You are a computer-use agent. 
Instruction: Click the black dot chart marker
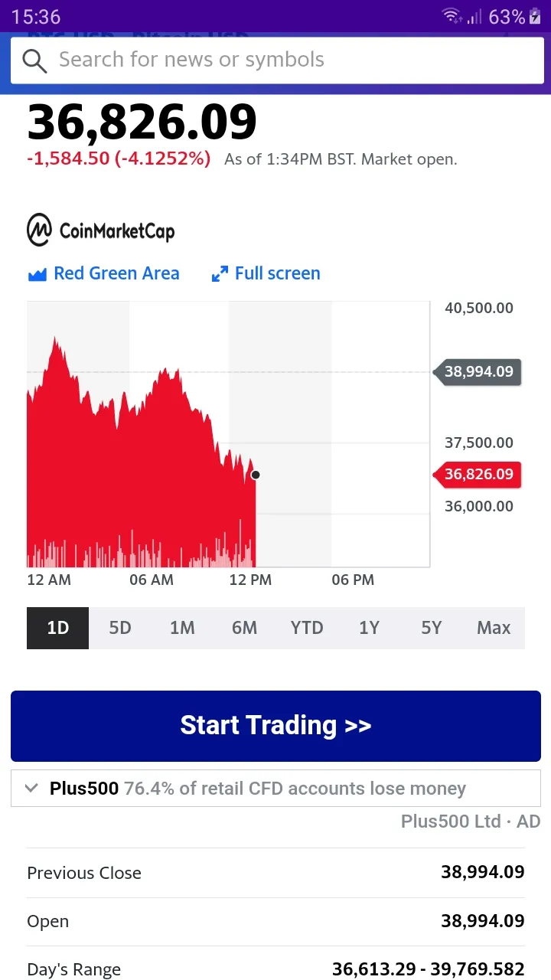256,475
